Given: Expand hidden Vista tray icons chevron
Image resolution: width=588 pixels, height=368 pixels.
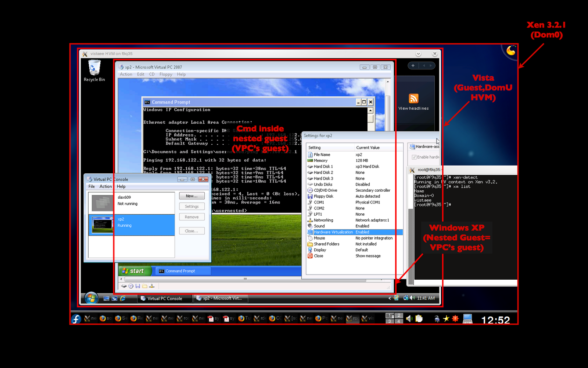Looking at the screenshot, I should pos(390,298).
